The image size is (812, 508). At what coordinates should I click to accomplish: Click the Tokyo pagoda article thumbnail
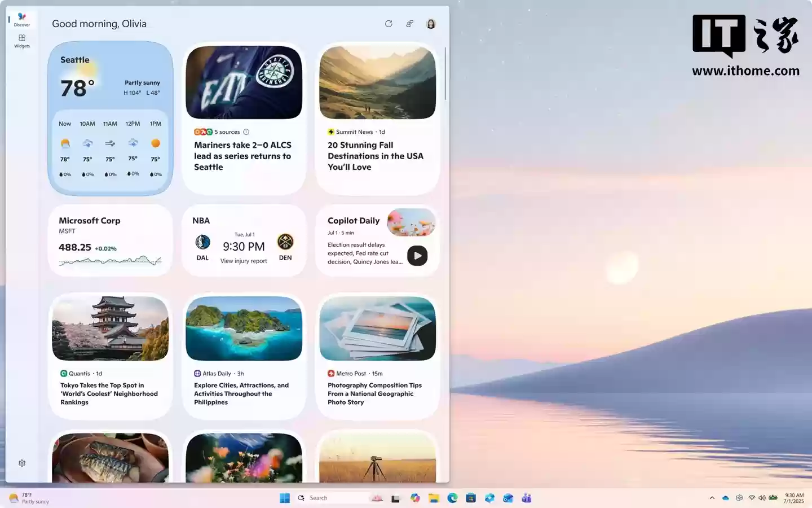click(110, 329)
